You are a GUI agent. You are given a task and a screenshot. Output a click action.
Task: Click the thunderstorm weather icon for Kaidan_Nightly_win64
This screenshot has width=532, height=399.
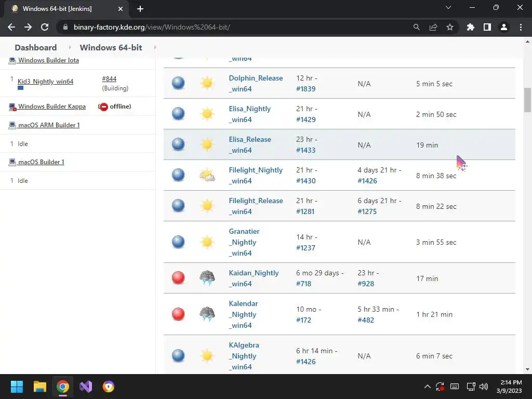point(207,278)
